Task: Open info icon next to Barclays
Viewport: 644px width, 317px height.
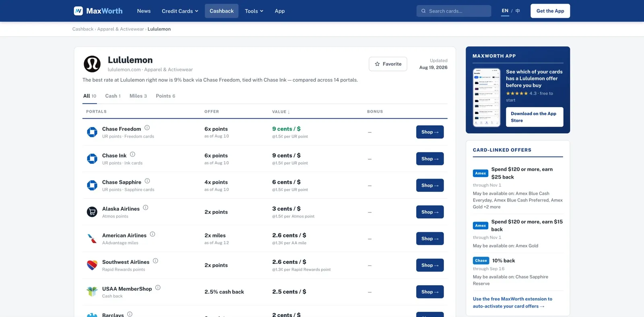Action: click(x=130, y=314)
